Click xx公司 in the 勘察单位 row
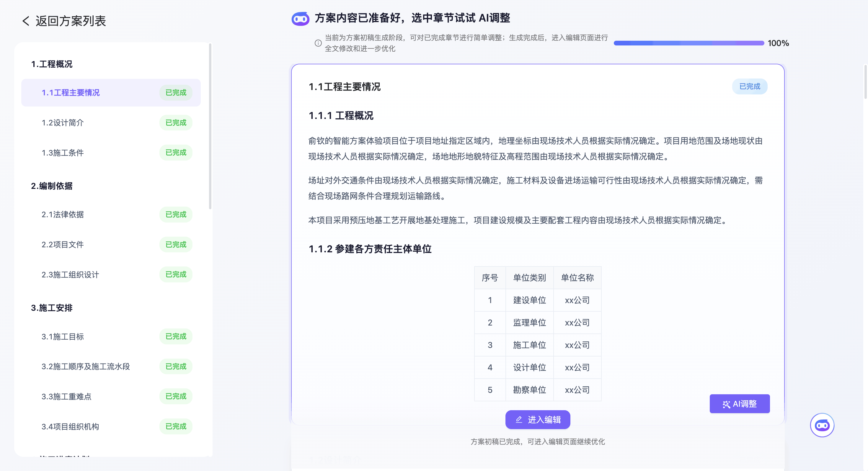Viewport: 868px width, 471px height. 577,390
